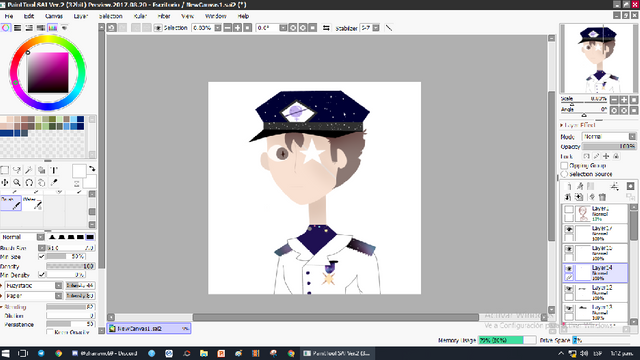Select the Magic Wand tool

[x=29, y=170]
